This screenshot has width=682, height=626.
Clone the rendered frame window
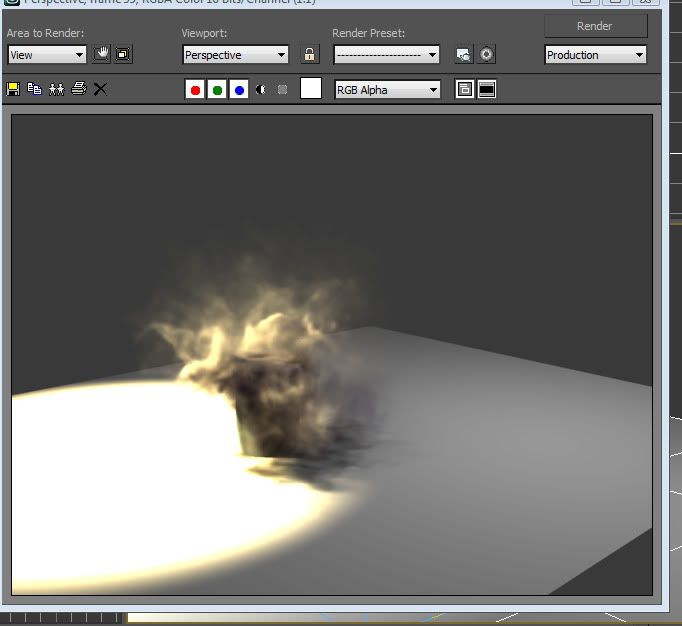pyautogui.click(x=56, y=89)
